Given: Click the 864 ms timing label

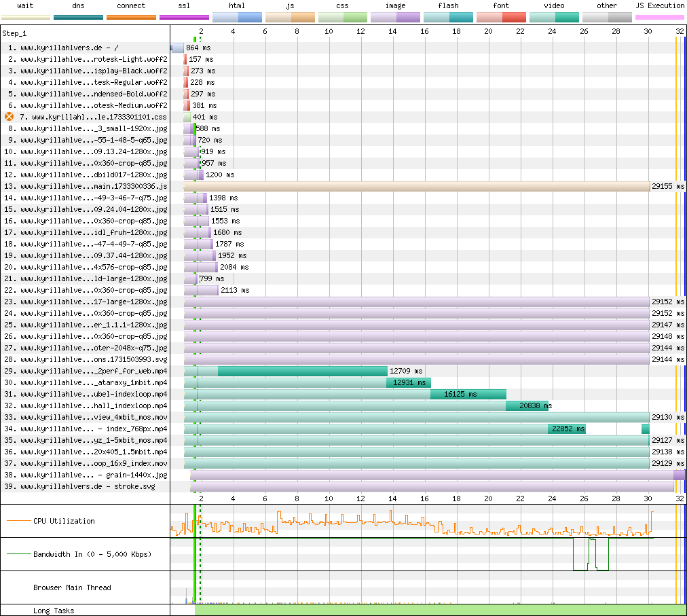Looking at the screenshot, I should click(198, 48).
